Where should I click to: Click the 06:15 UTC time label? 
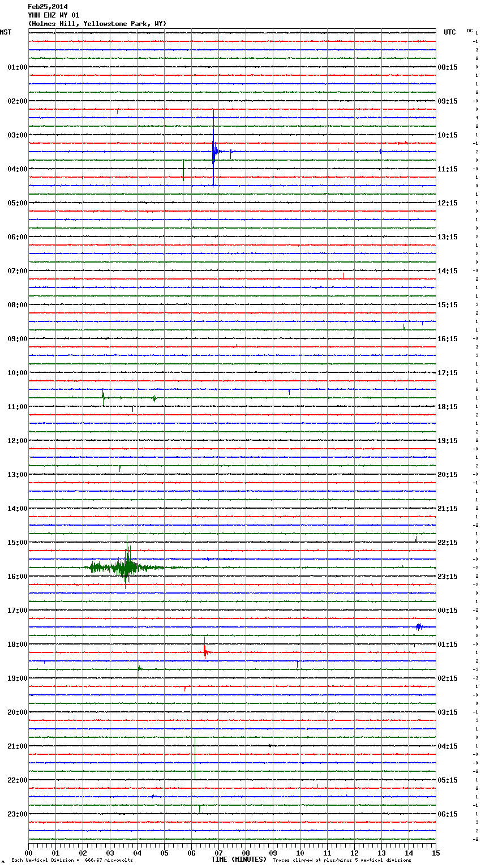point(448,814)
